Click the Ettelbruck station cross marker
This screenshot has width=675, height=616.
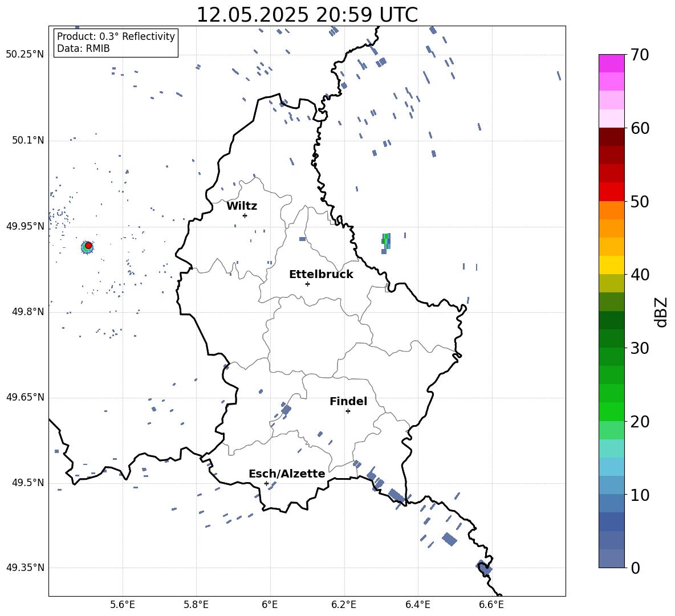[307, 284]
